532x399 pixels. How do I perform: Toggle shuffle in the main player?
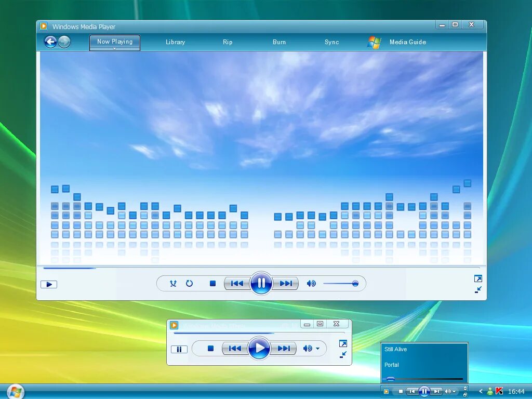pos(174,283)
